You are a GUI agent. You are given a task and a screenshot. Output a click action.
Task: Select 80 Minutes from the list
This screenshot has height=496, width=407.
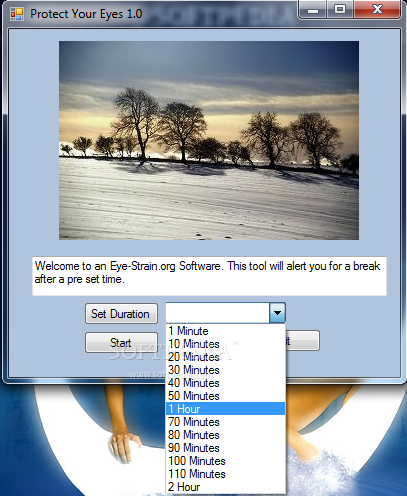tap(225, 435)
